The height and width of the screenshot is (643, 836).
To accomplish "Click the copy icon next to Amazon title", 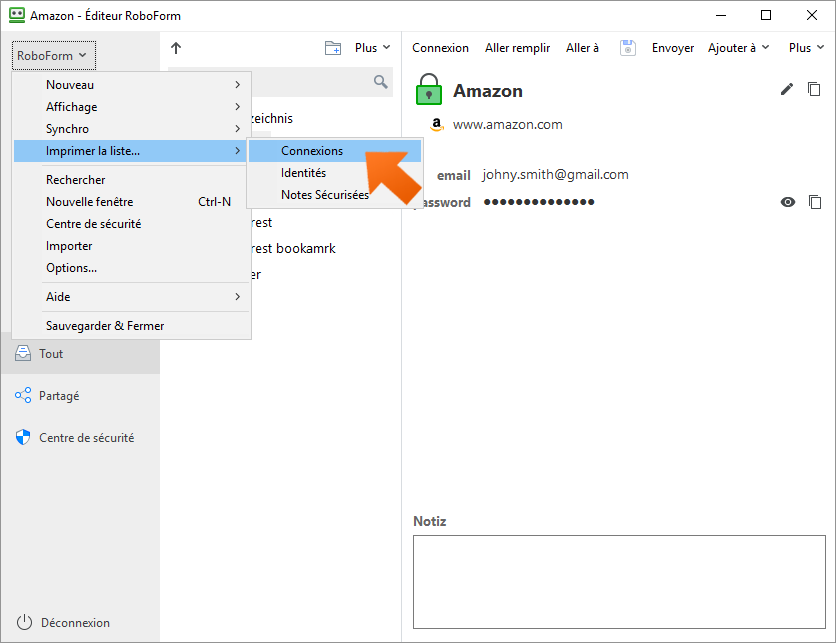I will pos(814,89).
